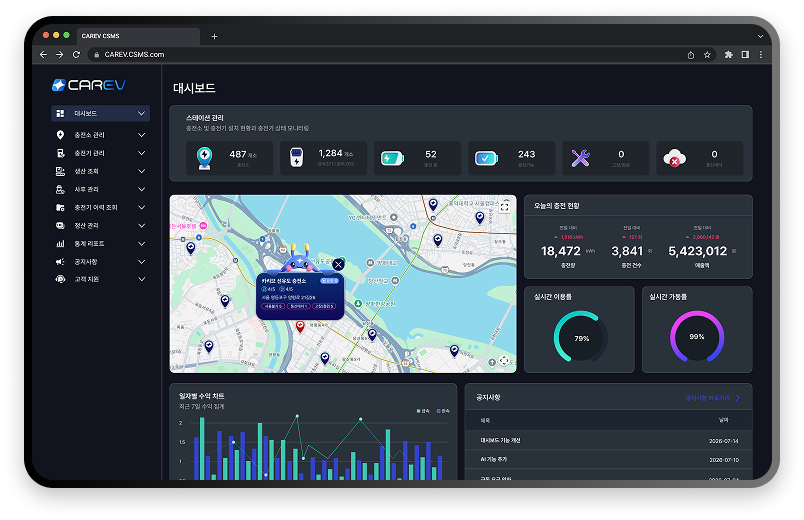Screen dimensions: 804x520
Task: Expand the 충전기 관리 chevron
Action: [x=142, y=153]
